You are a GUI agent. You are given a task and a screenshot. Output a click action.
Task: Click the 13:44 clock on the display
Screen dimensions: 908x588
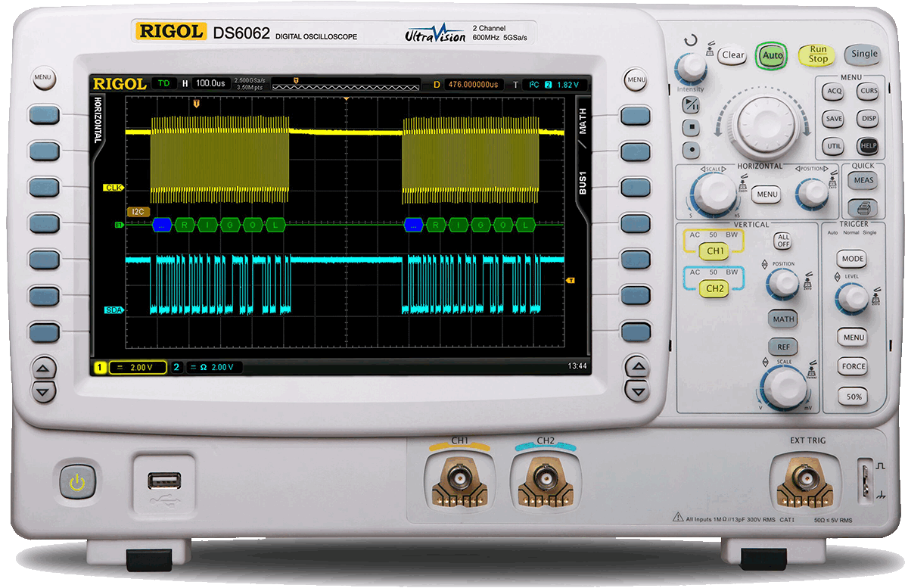pos(577,367)
